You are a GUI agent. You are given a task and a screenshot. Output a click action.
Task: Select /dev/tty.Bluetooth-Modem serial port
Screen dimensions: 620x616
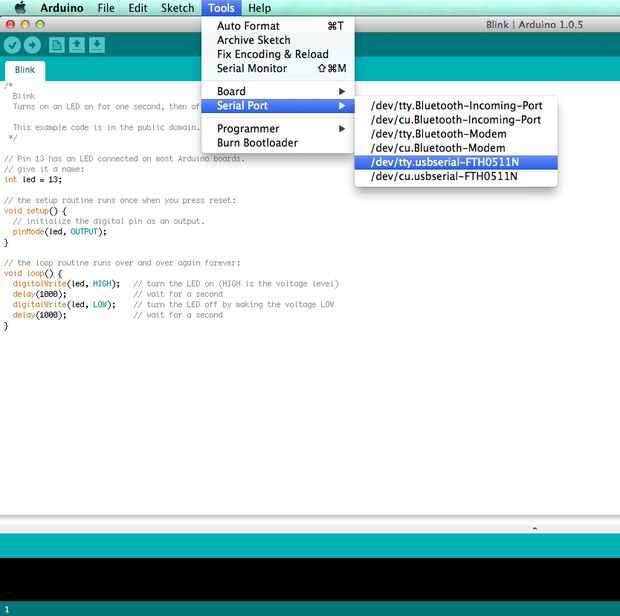456,134
